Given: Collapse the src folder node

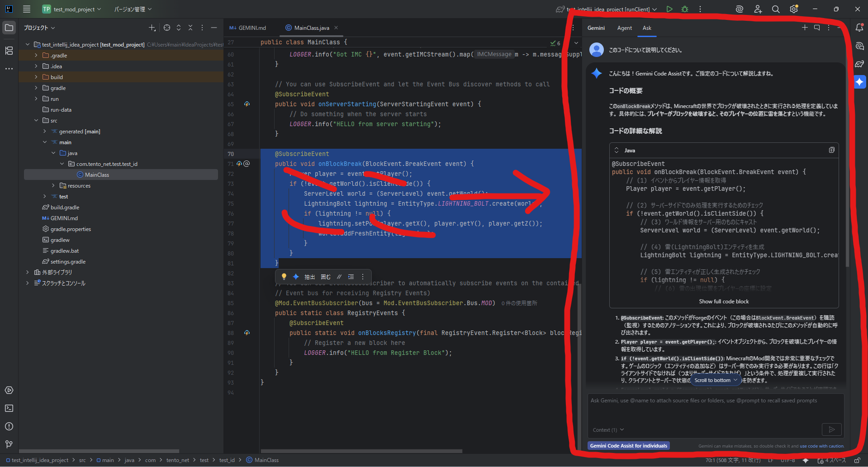Looking at the screenshot, I should coord(36,121).
